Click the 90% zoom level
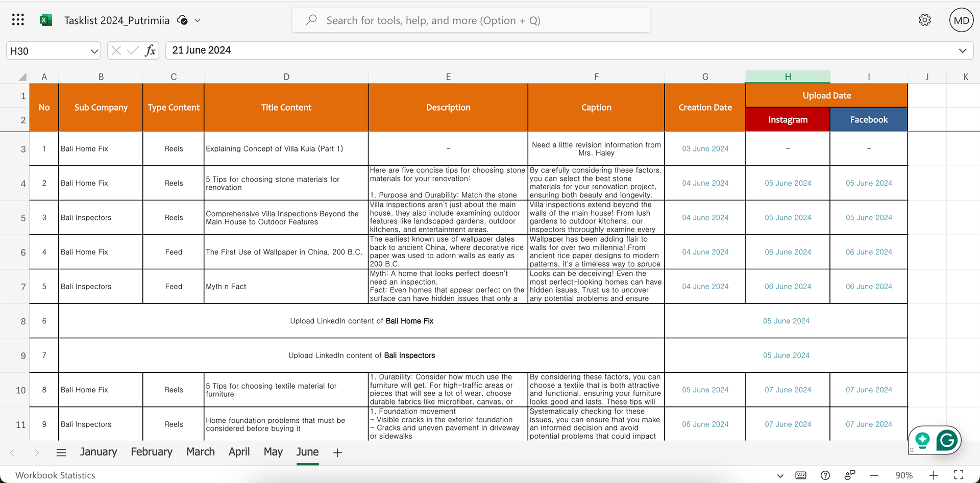980x483 pixels. click(x=903, y=475)
